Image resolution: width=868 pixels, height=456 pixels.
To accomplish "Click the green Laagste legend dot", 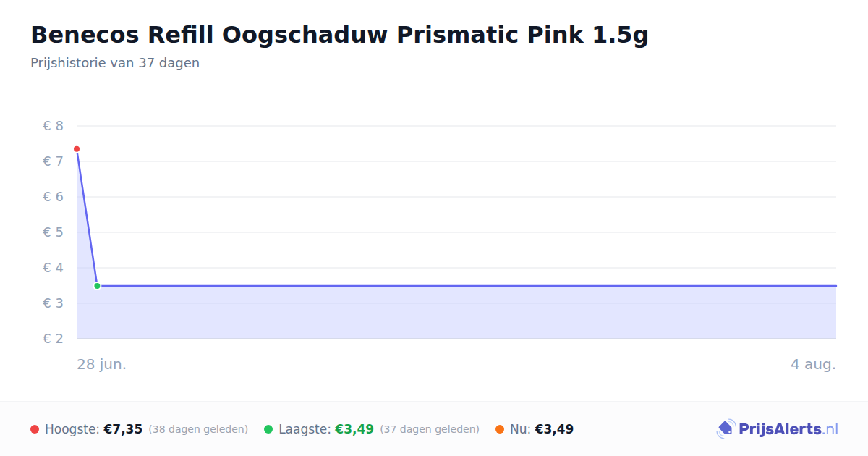I will 268,429.
